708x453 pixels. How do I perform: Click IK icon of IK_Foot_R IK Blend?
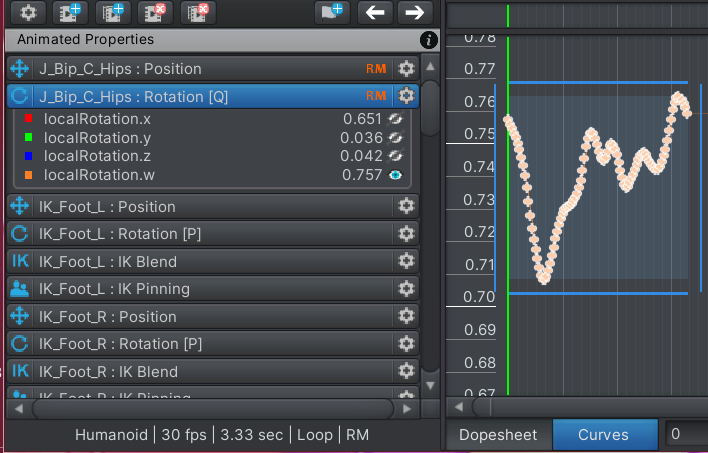tap(20, 371)
